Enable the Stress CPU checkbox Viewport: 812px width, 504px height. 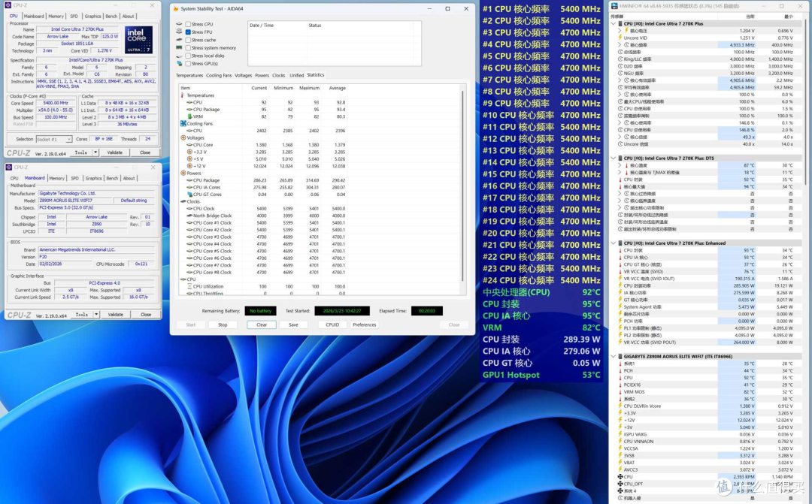188,24
